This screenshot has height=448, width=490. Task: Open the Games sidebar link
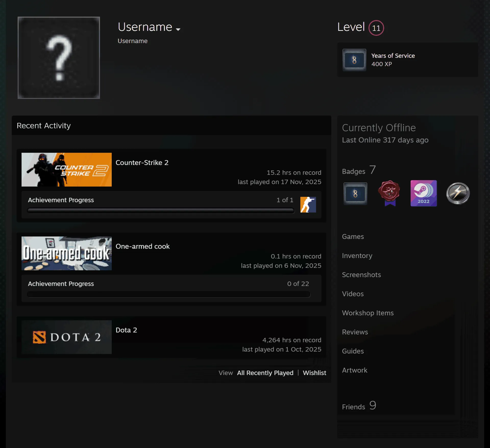353,237
